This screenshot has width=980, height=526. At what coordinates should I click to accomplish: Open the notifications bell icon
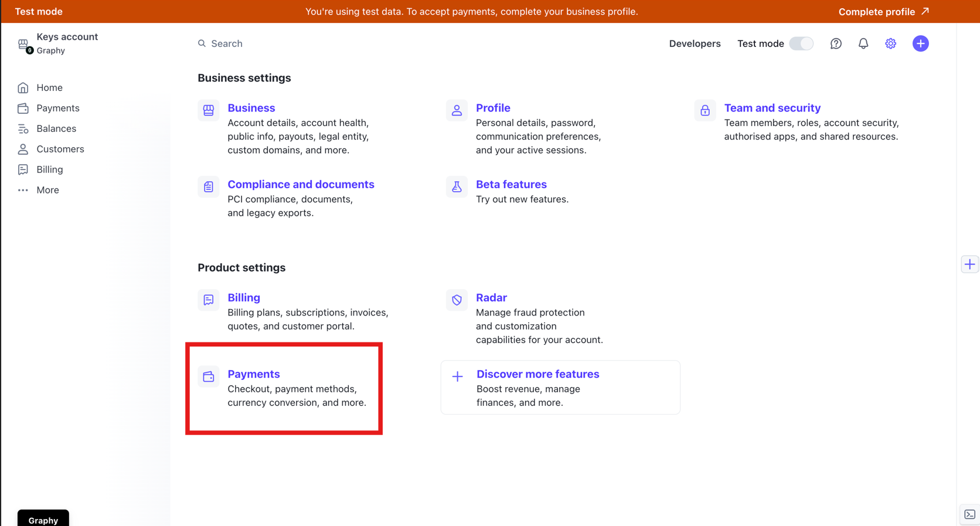point(863,43)
